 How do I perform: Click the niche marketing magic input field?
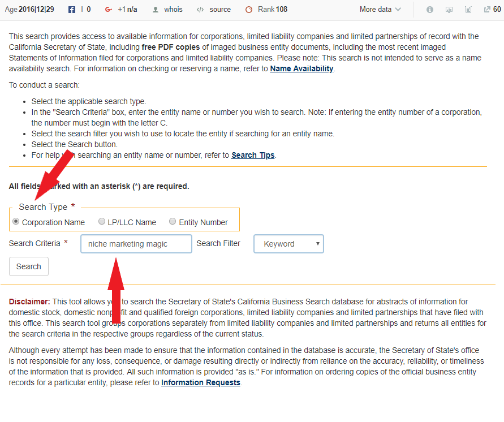(x=136, y=243)
